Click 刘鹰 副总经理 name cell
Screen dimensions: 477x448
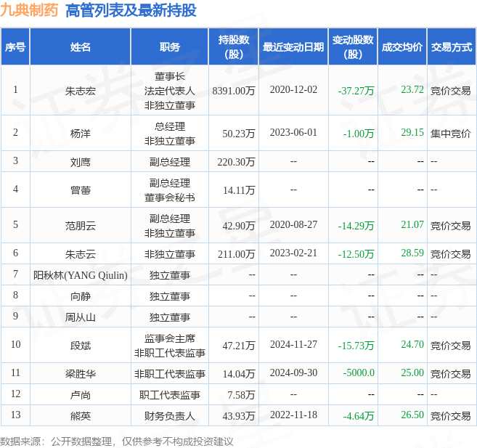click(81, 162)
